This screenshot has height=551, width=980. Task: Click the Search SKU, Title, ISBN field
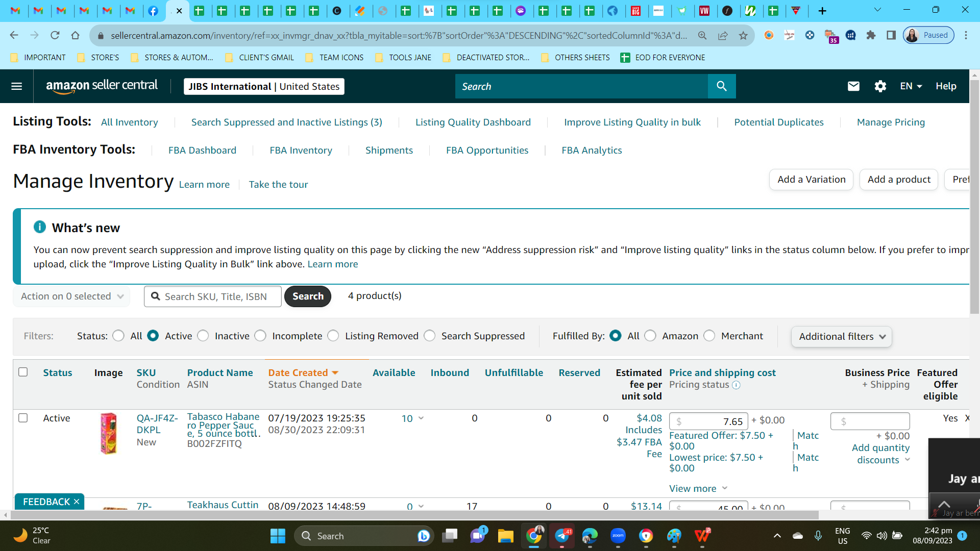pyautogui.click(x=213, y=296)
